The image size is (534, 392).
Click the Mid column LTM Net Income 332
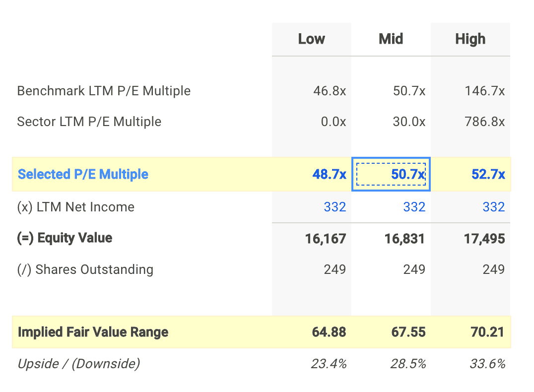(414, 207)
